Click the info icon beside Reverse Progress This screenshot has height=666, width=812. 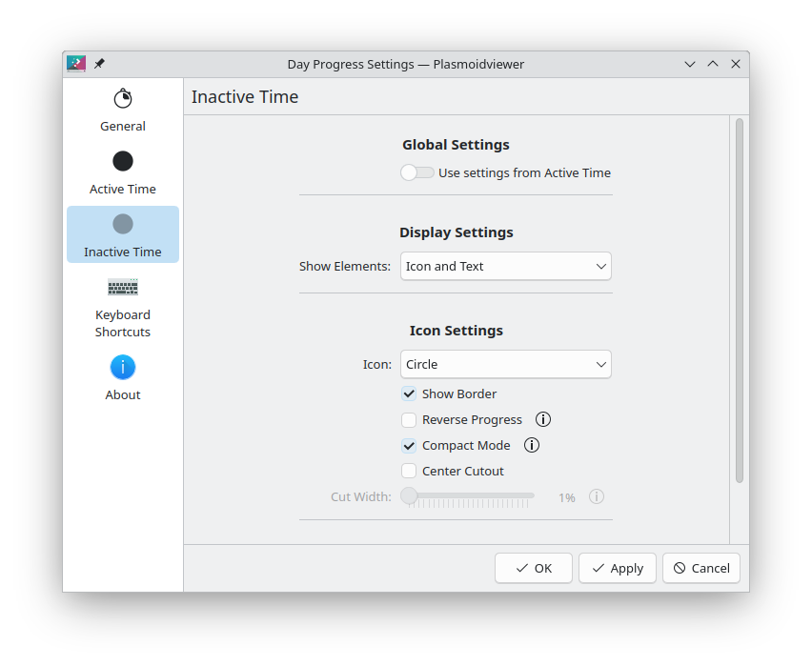(x=543, y=419)
